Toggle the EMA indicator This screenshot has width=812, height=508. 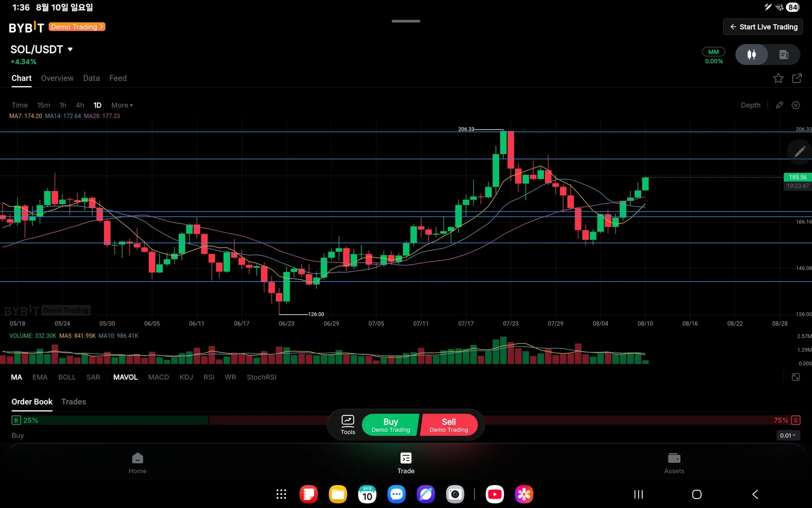coord(40,377)
